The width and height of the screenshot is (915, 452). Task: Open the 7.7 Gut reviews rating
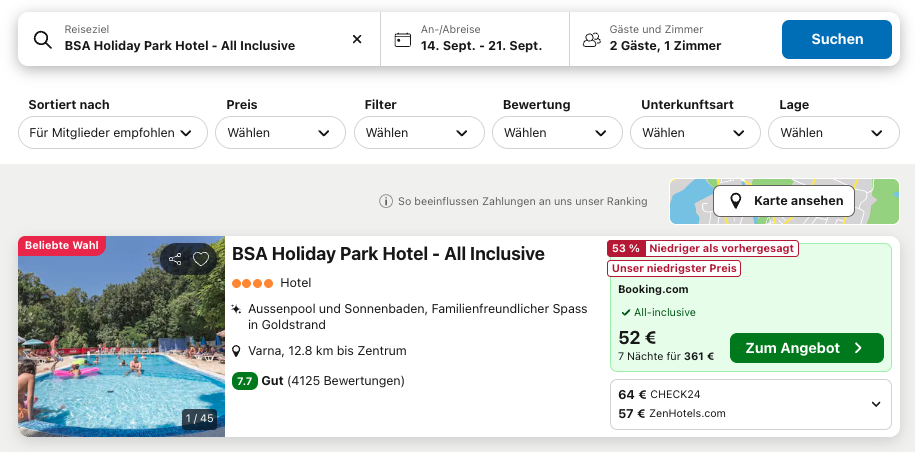pos(318,381)
